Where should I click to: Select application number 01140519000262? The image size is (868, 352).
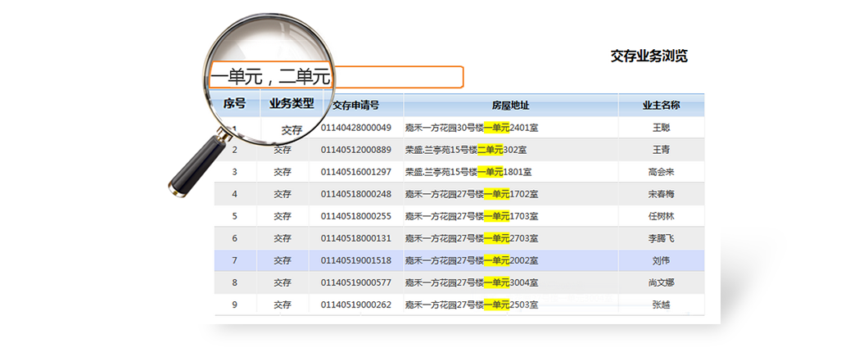pos(356,305)
